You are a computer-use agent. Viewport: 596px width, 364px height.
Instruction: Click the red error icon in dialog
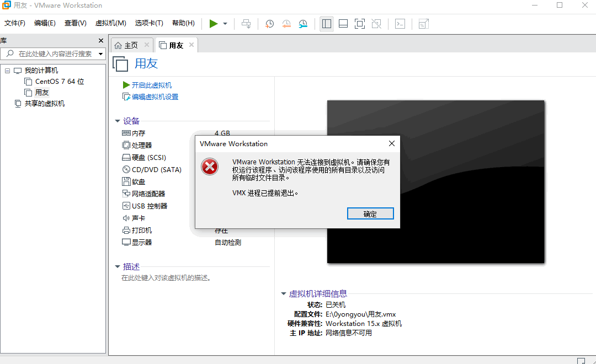click(210, 167)
